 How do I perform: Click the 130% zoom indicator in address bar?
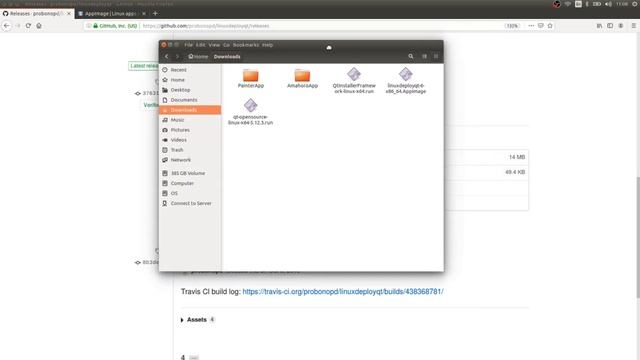(x=512, y=26)
